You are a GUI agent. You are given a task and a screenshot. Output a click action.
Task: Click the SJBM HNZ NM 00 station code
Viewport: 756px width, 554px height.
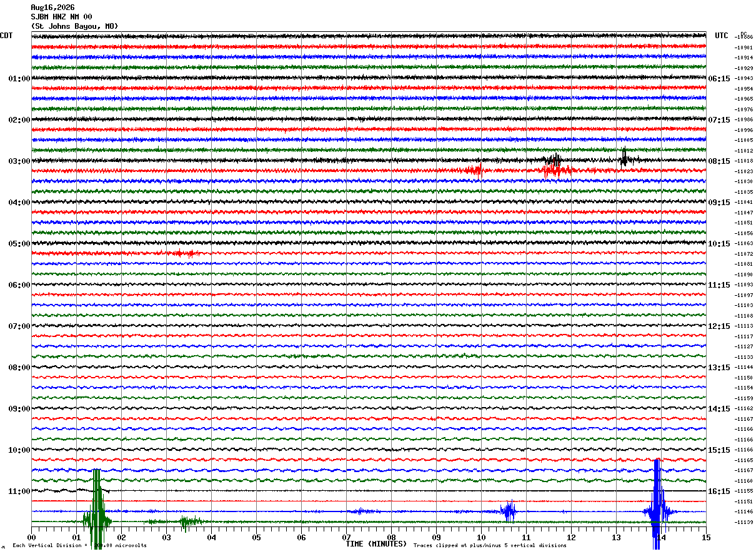coord(61,17)
